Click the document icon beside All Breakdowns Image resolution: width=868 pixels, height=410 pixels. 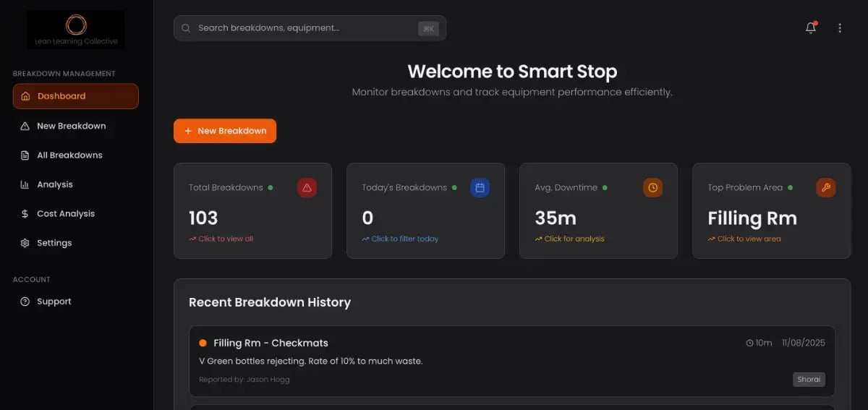coord(25,155)
